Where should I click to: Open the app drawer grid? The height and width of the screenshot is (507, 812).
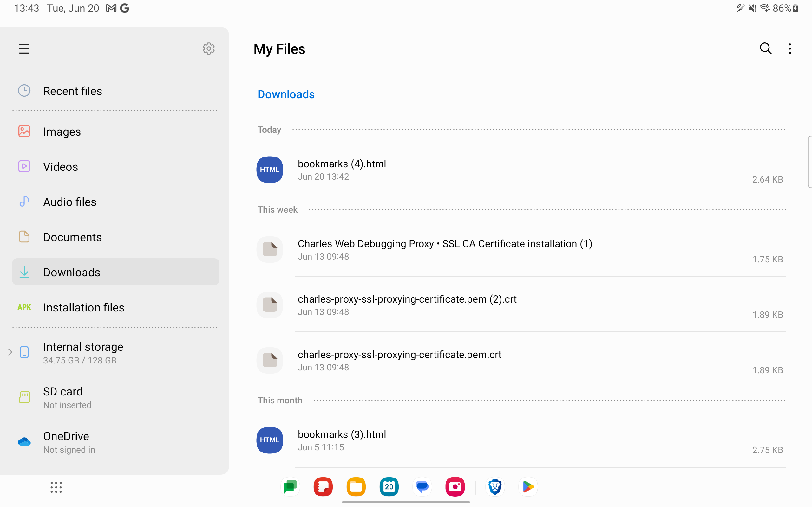[x=56, y=487]
